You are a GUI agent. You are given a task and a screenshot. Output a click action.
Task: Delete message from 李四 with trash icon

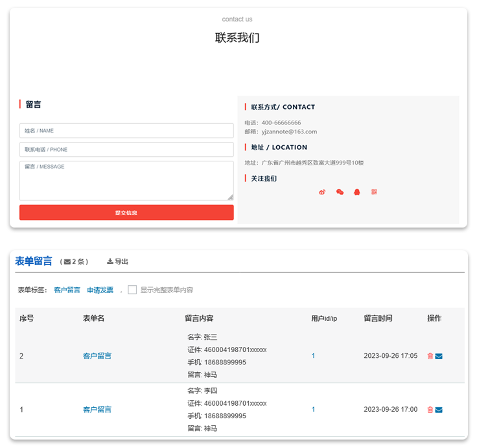pyautogui.click(x=430, y=410)
